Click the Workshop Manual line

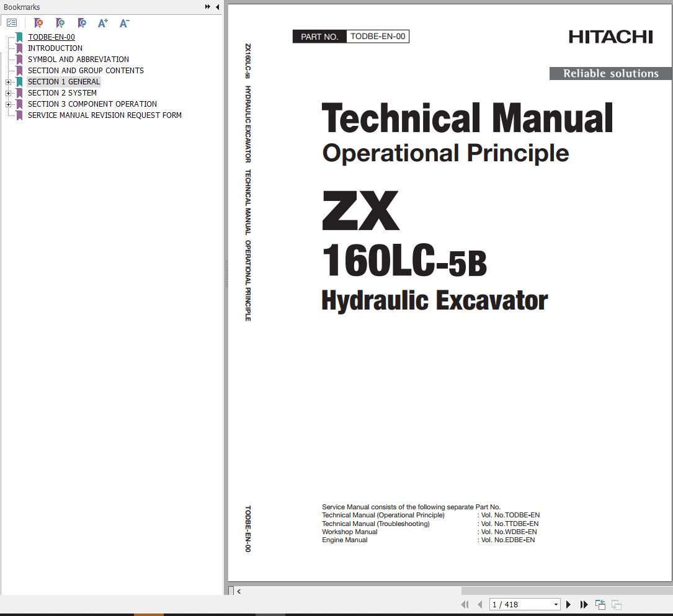tap(350, 532)
